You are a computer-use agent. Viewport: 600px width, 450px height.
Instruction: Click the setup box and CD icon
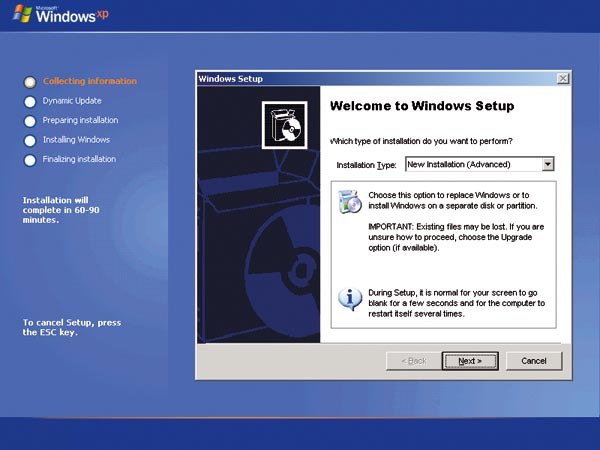tap(280, 125)
